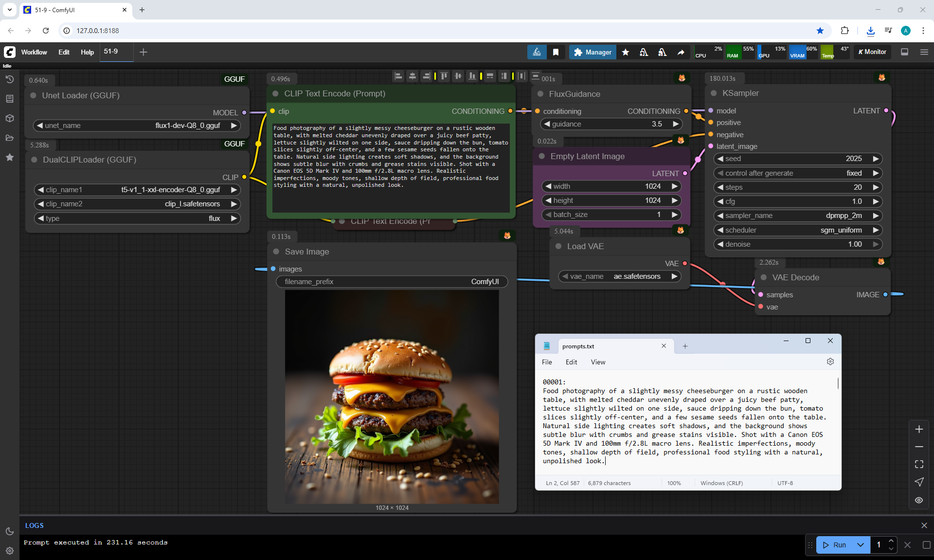Collapse the KSampler node via its dot

pos(714,93)
